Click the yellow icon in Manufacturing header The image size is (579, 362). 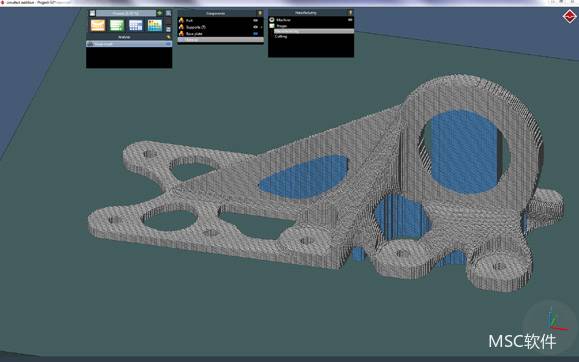(x=350, y=13)
